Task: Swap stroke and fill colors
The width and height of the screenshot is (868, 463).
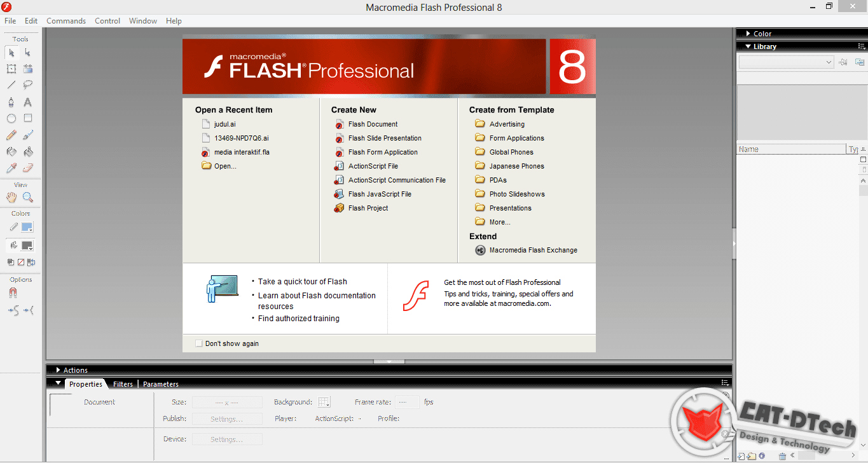Action: coord(31,261)
